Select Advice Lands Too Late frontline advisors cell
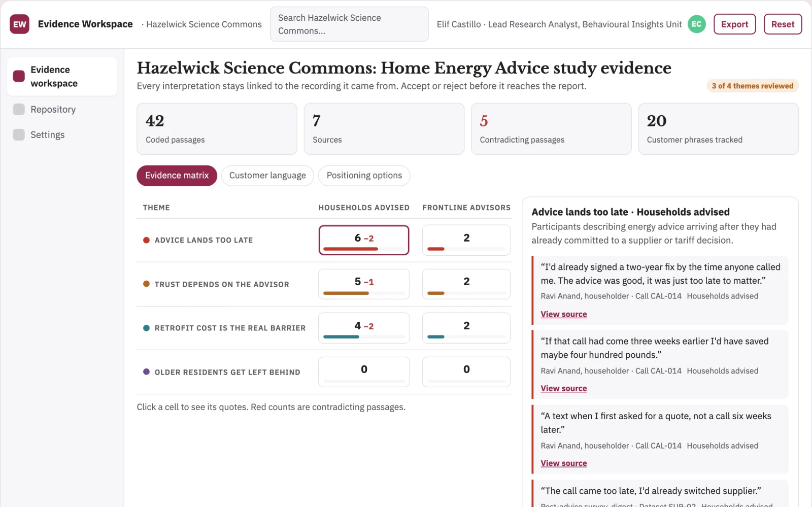The height and width of the screenshot is (507, 812). click(x=466, y=240)
